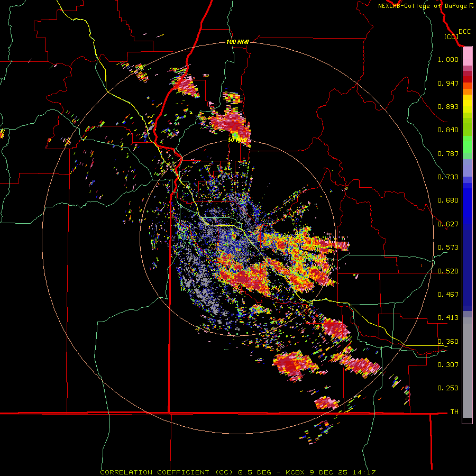This screenshot has height=476, width=476.
Task: Click the 0.520 legend value
Action: coord(448,271)
